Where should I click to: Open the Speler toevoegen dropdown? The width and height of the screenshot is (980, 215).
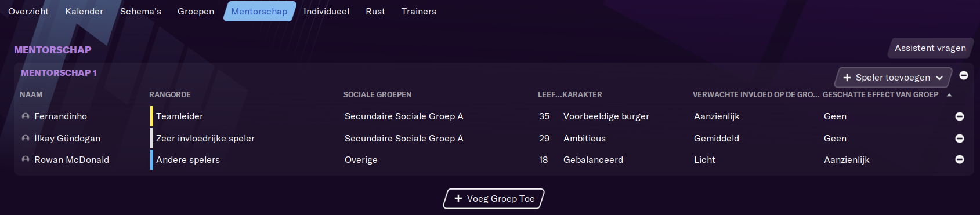tap(894, 78)
